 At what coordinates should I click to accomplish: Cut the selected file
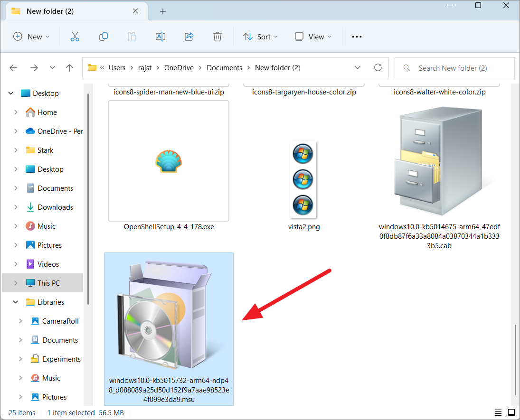click(x=75, y=37)
